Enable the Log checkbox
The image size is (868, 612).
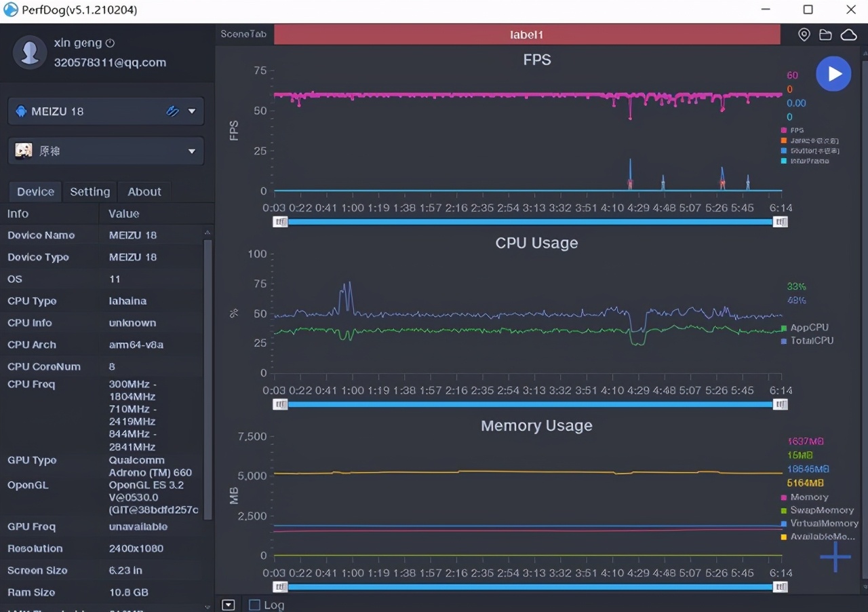254,605
